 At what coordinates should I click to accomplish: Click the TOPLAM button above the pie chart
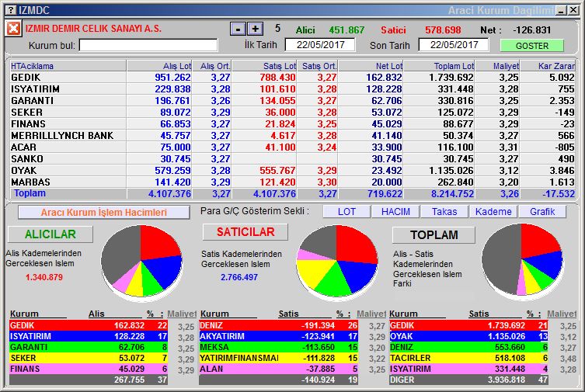(434, 234)
